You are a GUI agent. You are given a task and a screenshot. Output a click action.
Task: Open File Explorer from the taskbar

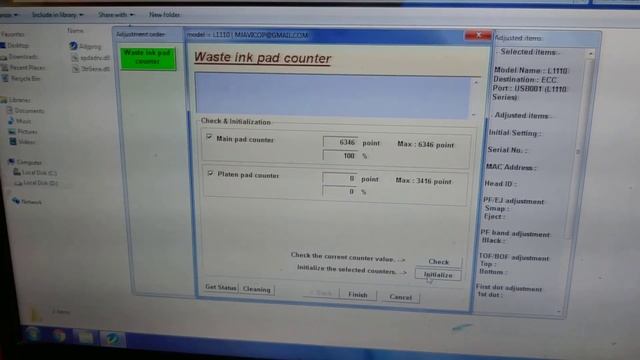tap(86, 337)
